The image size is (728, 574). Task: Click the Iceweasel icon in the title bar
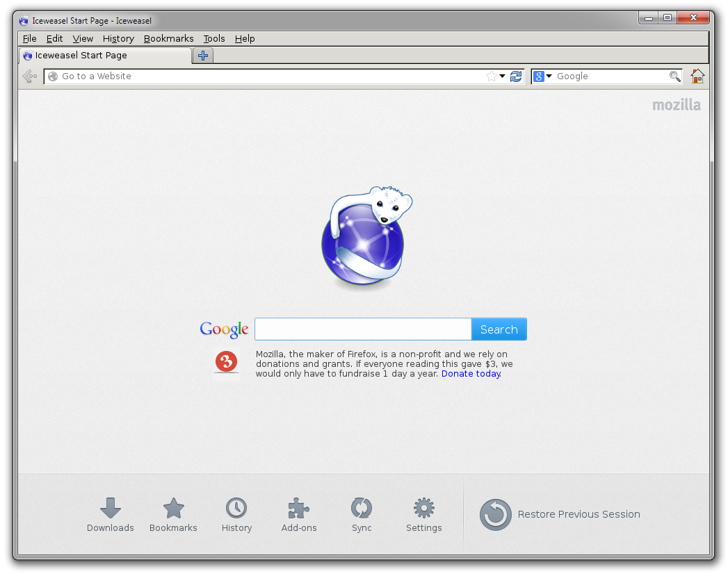click(24, 21)
